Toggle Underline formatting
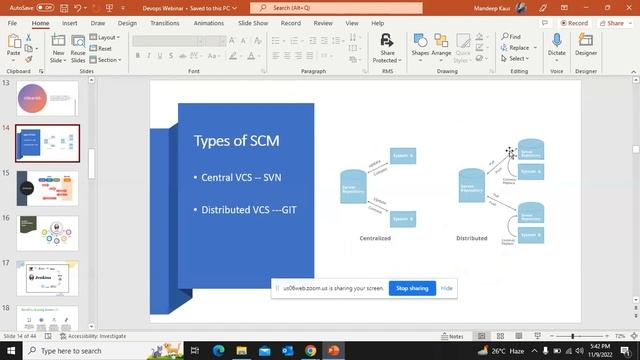Image resolution: width=640 pixels, height=360 pixels. click(x=160, y=56)
